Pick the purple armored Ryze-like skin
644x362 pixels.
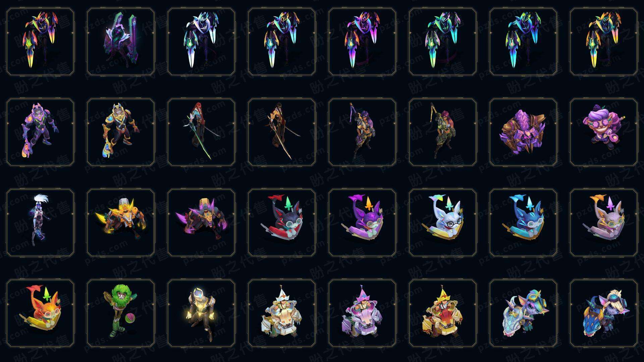tap(40, 132)
